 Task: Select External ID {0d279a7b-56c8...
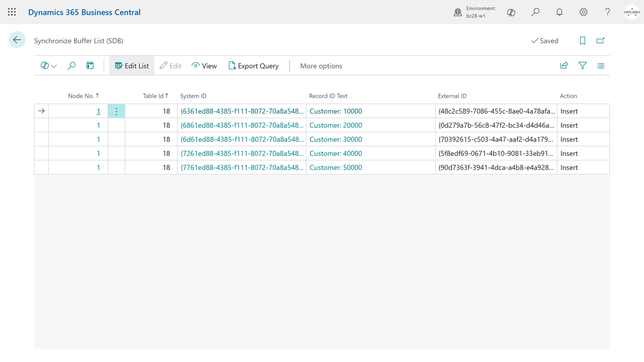(496, 125)
